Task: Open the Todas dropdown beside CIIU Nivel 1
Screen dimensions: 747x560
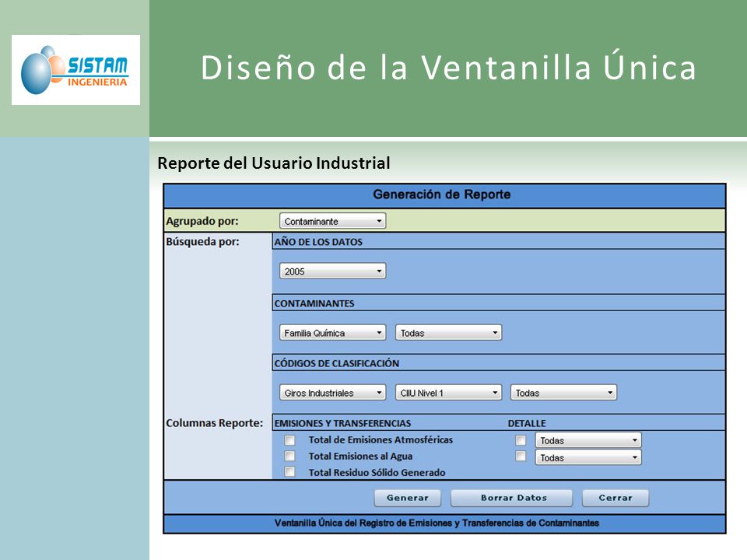Action: coord(563,392)
